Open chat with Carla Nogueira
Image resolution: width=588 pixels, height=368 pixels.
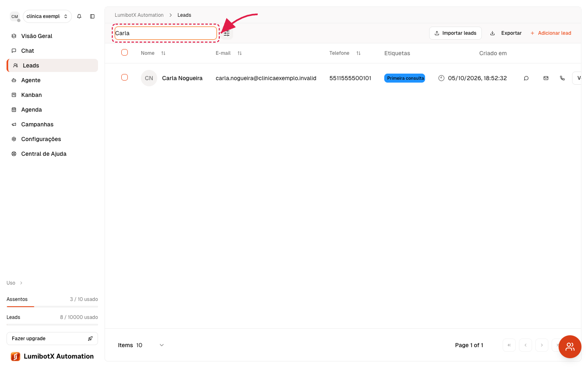coord(526,78)
